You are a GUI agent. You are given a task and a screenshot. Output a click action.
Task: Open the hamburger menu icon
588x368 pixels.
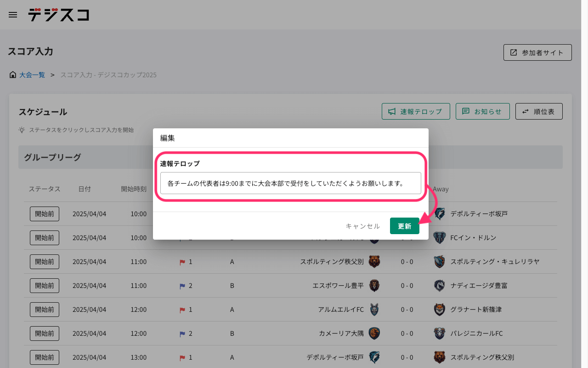click(13, 15)
